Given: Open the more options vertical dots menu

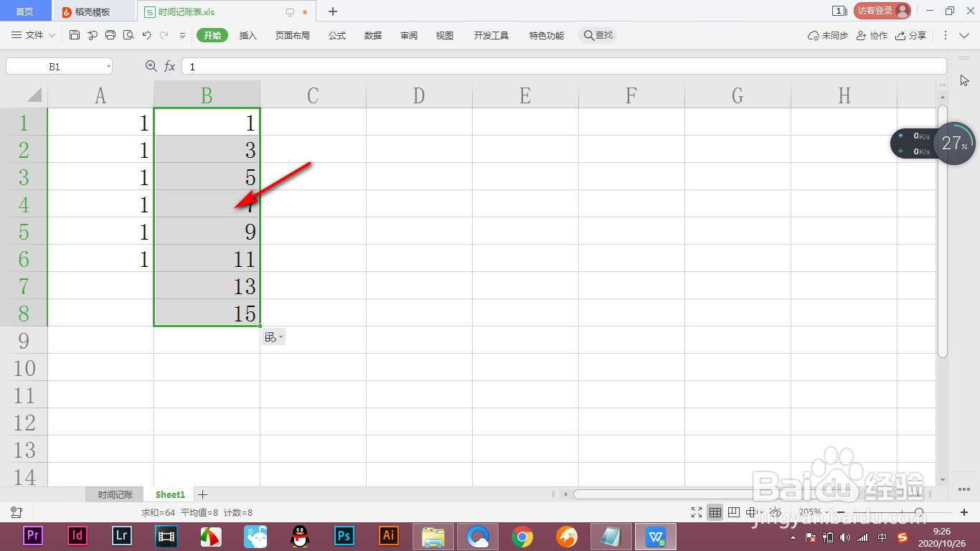Looking at the screenshot, I should pyautogui.click(x=946, y=35).
